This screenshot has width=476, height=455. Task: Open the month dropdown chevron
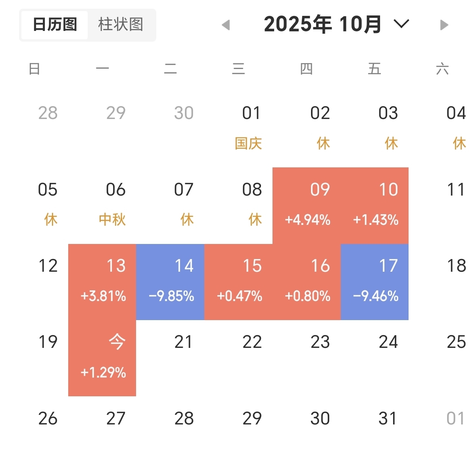pos(401,24)
